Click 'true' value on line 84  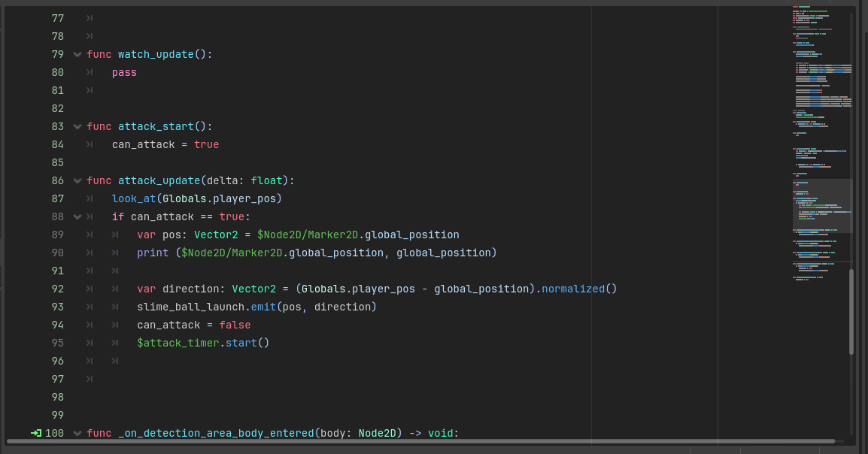tap(207, 144)
